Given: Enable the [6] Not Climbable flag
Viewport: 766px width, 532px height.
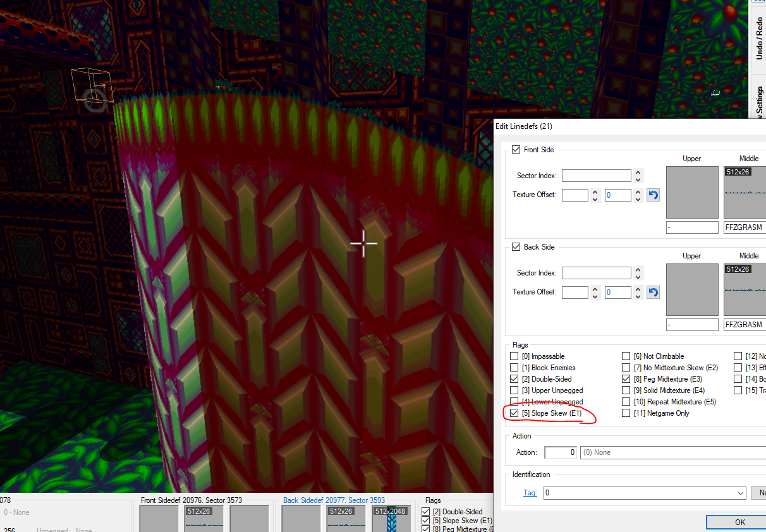Looking at the screenshot, I should coord(626,356).
